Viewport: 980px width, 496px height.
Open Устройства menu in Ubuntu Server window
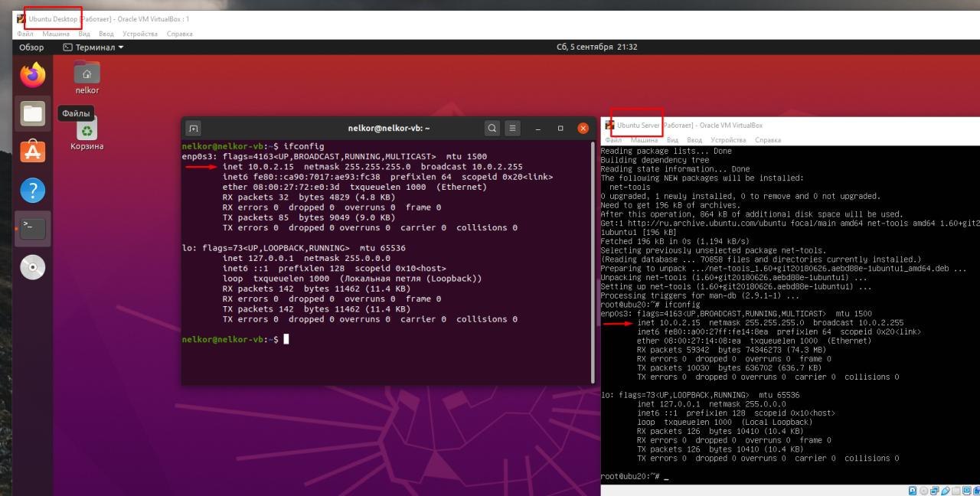click(728, 140)
